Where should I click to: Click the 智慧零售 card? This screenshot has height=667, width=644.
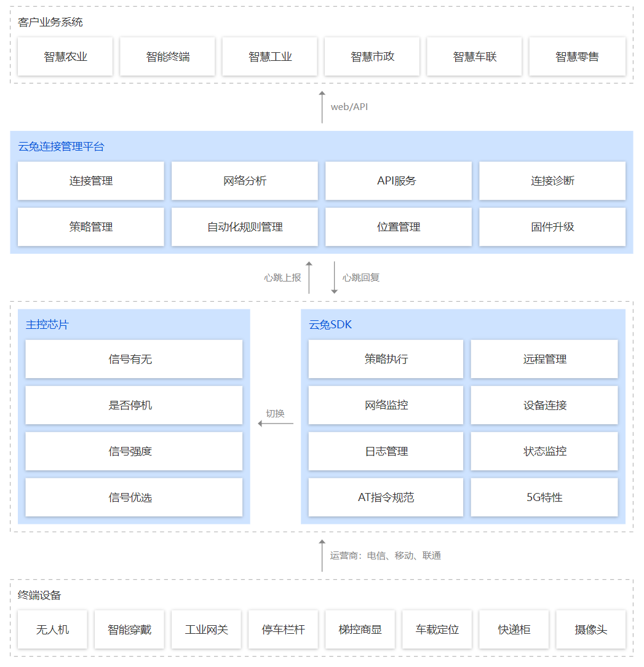tap(577, 57)
